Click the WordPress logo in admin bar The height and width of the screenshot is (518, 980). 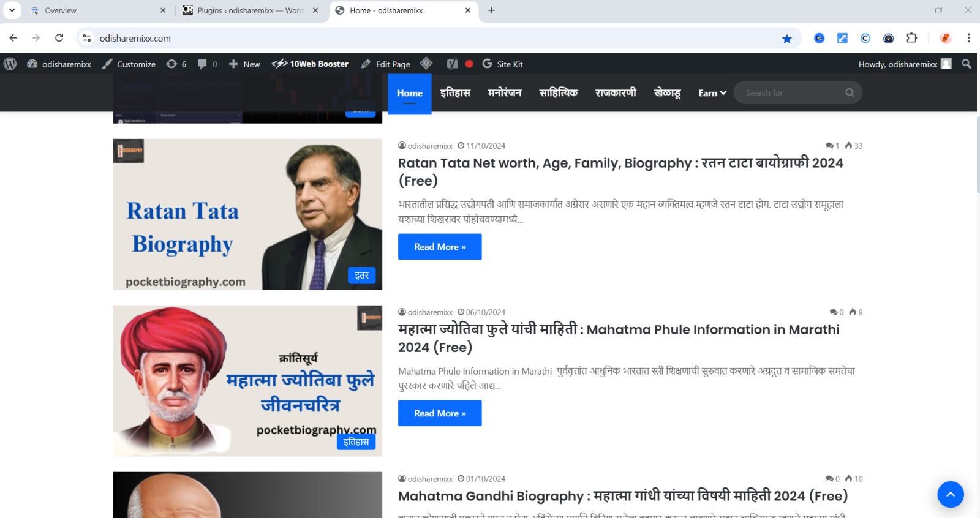pyautogui.click(x=10, y=64)
